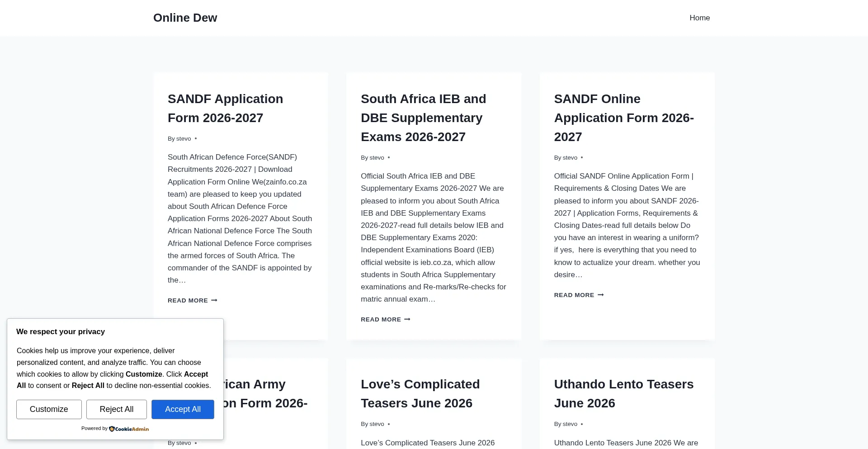
Task: Open South Africa IEB and DBE Supplementary Exams title
Action: pyautogui.click(x=423, y=118)
